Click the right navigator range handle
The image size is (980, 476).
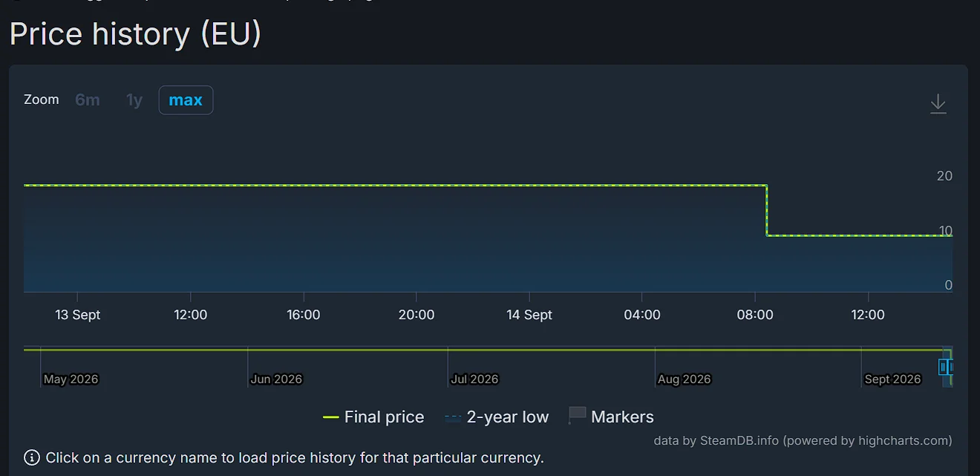[x=951, y=367]
